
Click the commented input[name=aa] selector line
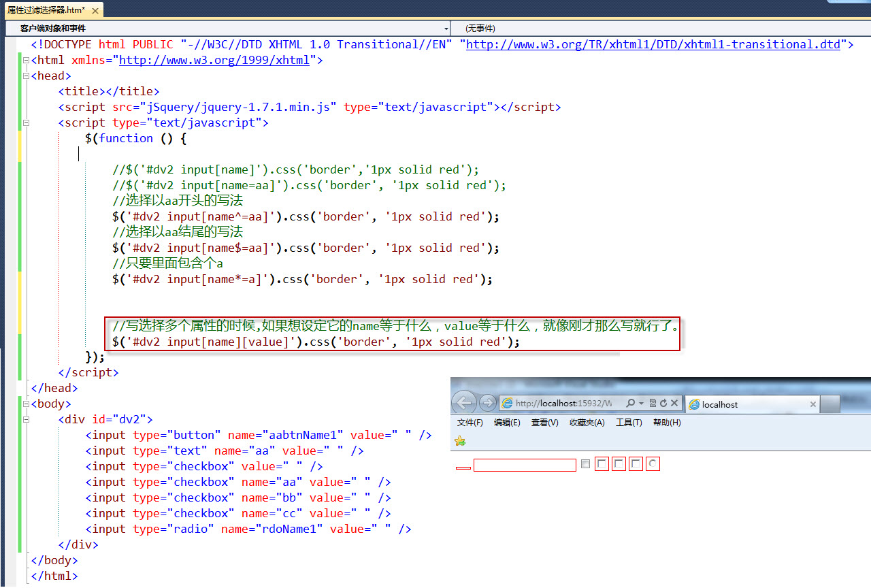tap(310, 185)
